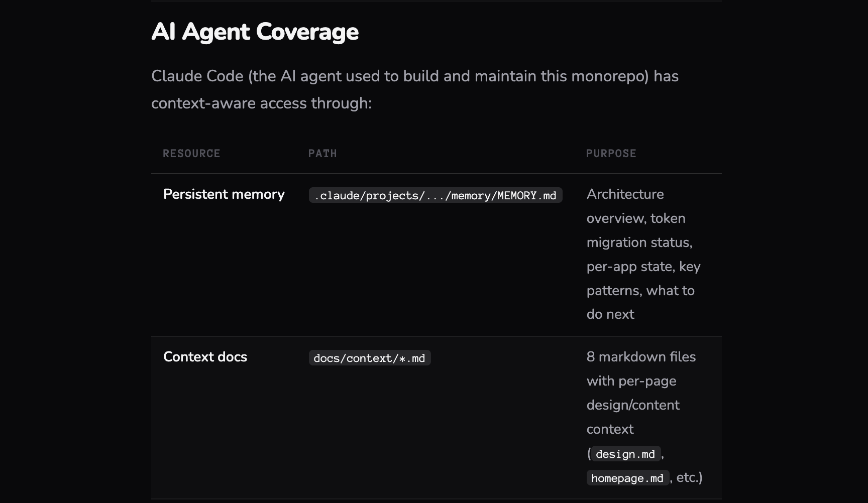Screen dimensions: 868x503
Task: Click the MEMORY.md path code snippet
Action: pyautogui.click(x=436, y=196)
